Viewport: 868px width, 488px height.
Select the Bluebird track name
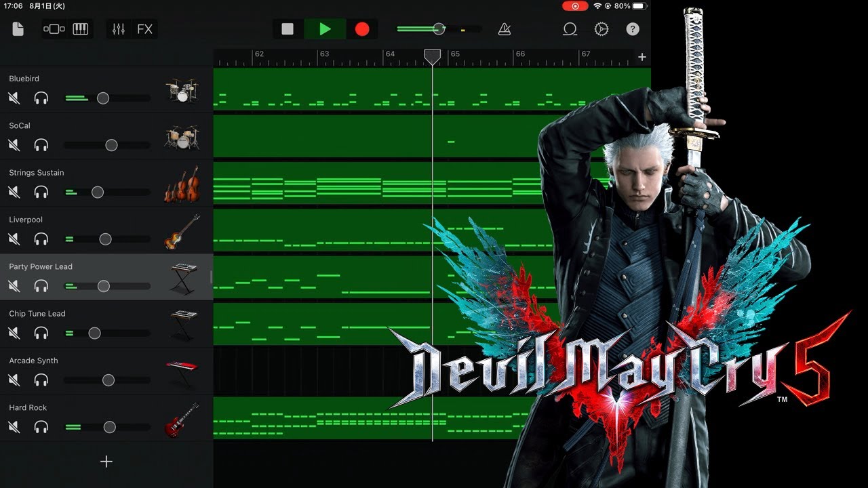pyautogui.click(x=24, y=79)
